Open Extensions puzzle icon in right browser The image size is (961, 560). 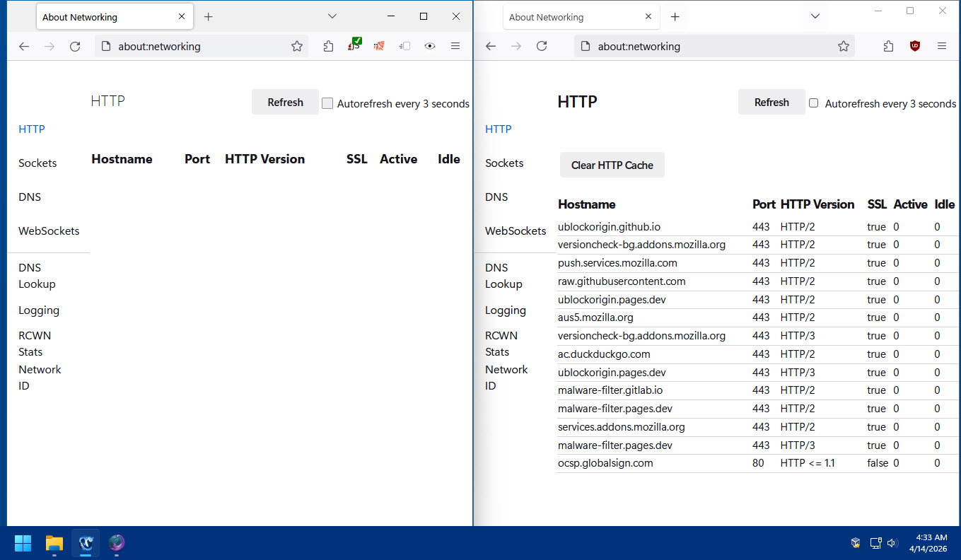(x=888, y=46)
